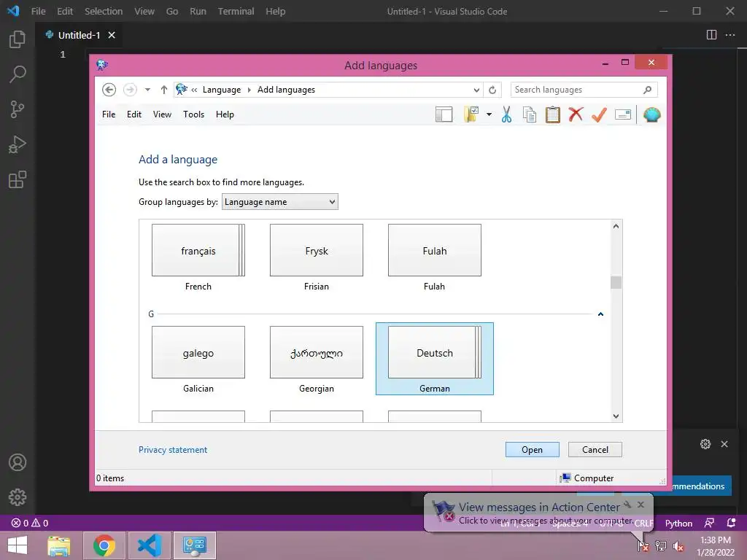The image size is (747, 560).
Task: Open VS Code editor More Actions ellipsis
Action: click(729, 35)
